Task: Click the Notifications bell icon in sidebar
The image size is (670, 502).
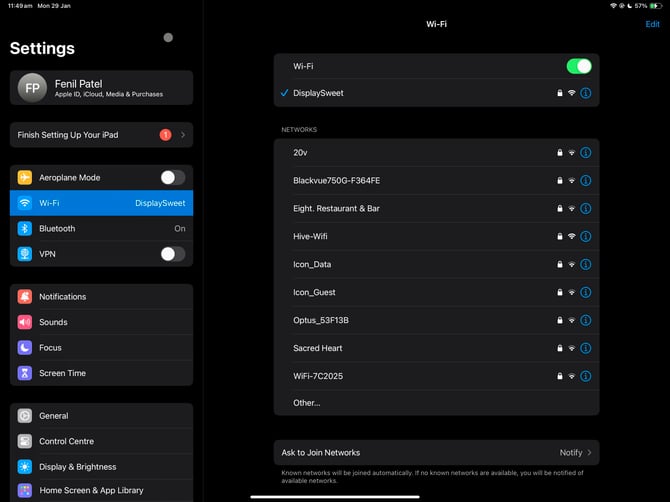Action: (25, 297)
